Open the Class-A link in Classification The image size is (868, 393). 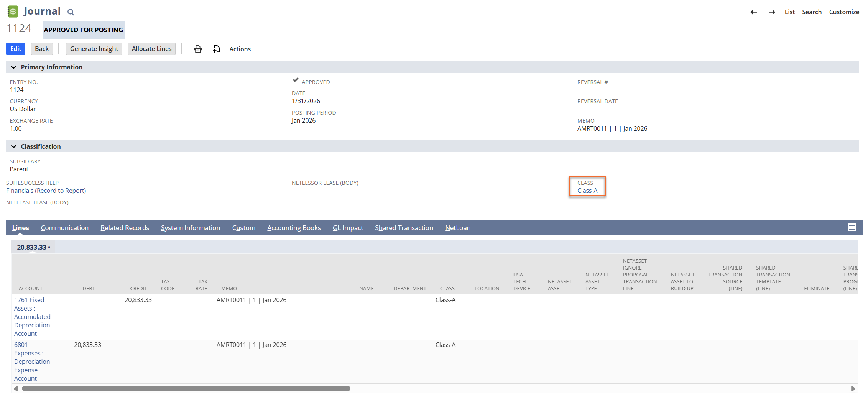click(587, 191)
